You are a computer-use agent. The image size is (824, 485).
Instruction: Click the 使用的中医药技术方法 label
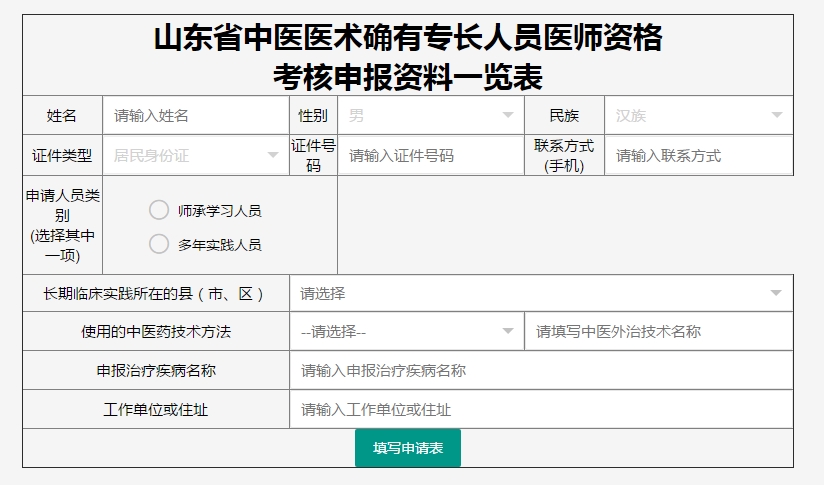pos(156,331)
